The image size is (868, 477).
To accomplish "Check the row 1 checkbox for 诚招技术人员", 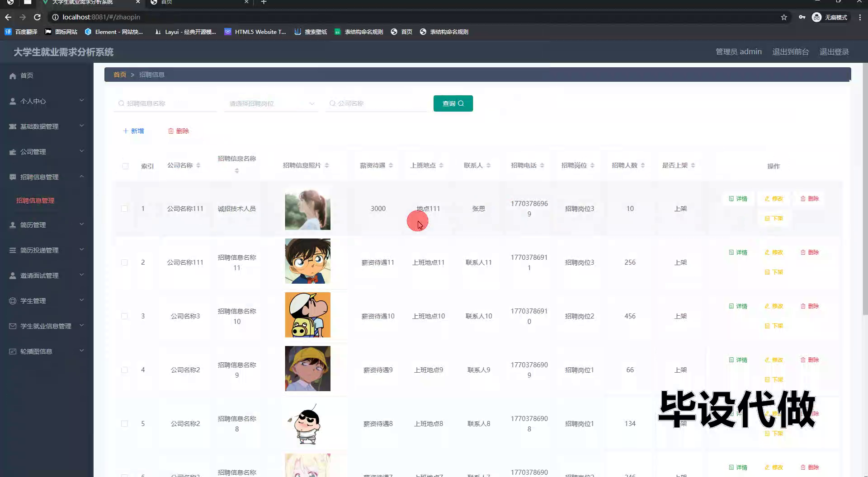I will tap(124, 209).
